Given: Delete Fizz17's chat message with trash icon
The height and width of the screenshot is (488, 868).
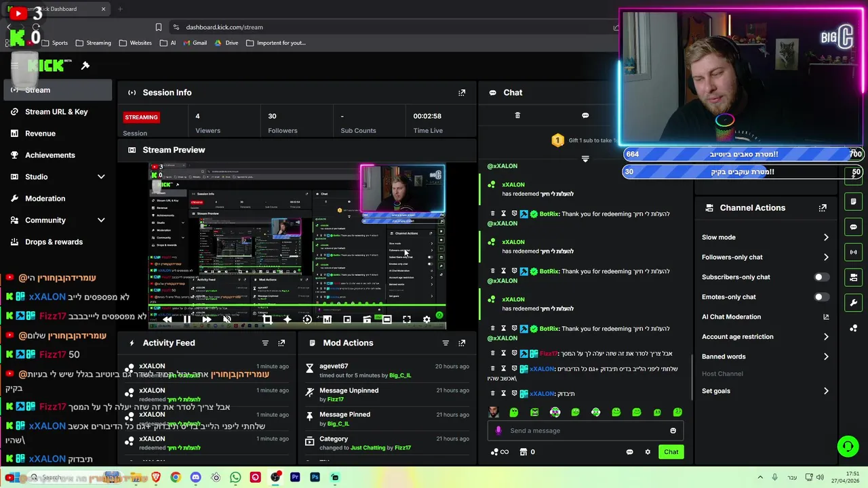Looking at the screenshot, I should pyautogui.click(x=492, y=353).
